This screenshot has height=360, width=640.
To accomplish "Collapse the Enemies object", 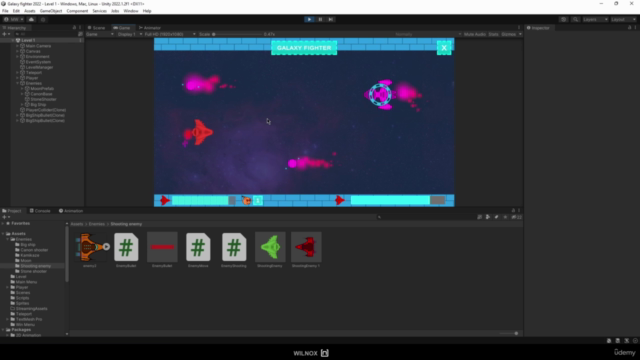I will coord(17,83).
